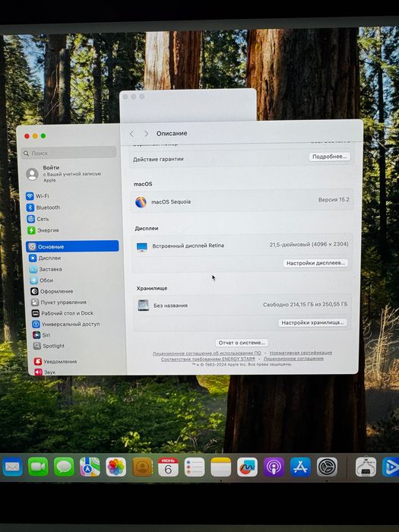Click the Версия 15.2 value

(x=334, y=199)
